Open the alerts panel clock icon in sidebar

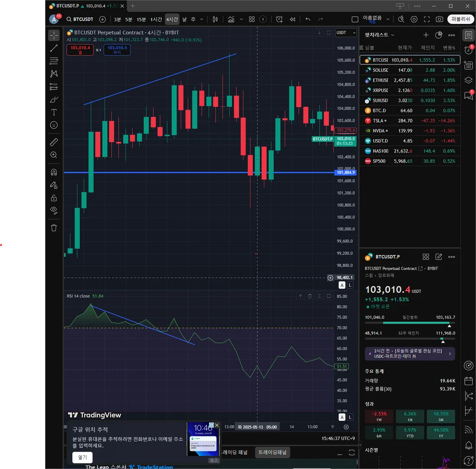pos(469,50)
